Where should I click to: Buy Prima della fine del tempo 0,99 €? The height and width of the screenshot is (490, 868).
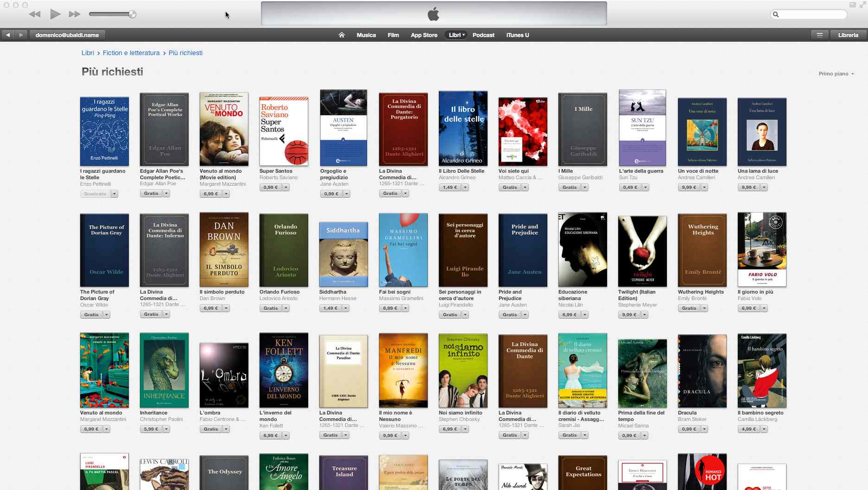[x=629, y=436]
